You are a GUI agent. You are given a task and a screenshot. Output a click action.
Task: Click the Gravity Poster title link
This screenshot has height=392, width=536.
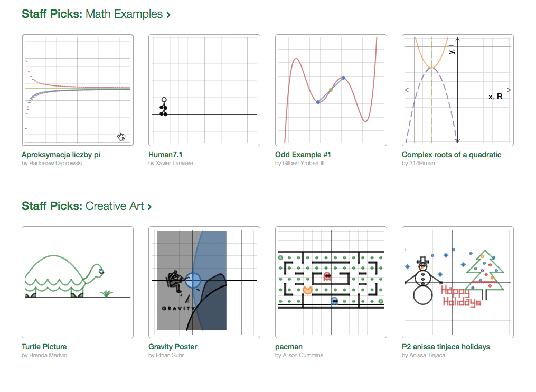[x=173, y=347]
